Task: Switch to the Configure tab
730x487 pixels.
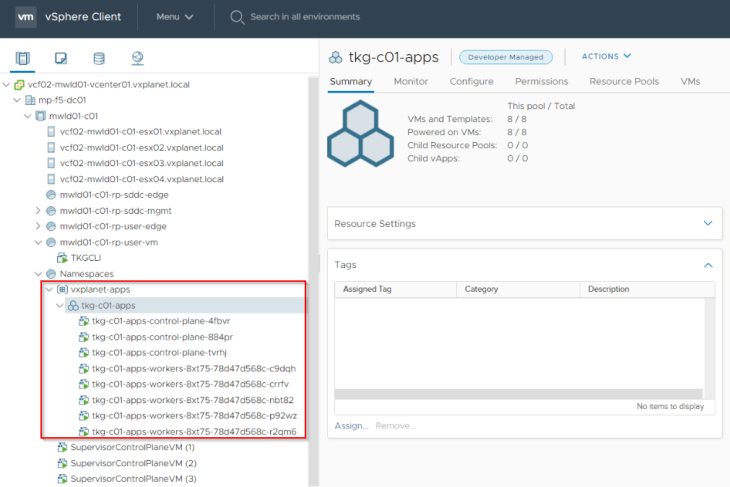Action: 471,81
